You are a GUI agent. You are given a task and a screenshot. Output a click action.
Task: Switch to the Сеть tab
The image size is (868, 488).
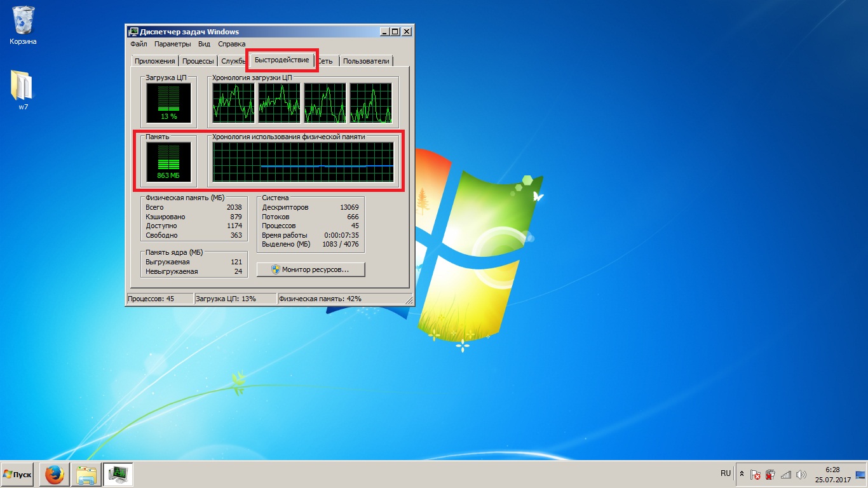[x=325, y=61]
